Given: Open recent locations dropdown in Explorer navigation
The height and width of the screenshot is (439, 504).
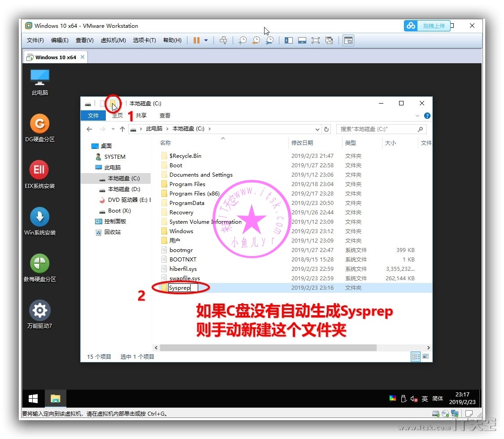Looking at the screenshot, I should click(113, 129).
